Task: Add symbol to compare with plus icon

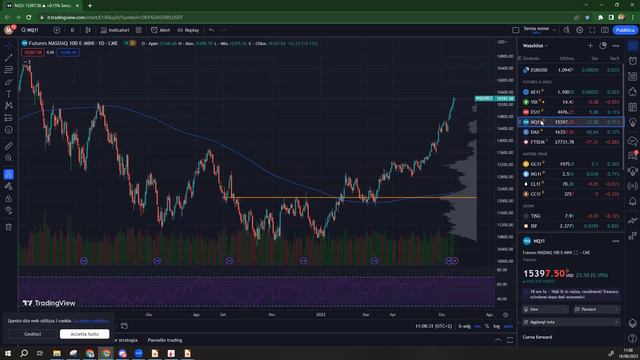Action: click(x=57, y=30)
